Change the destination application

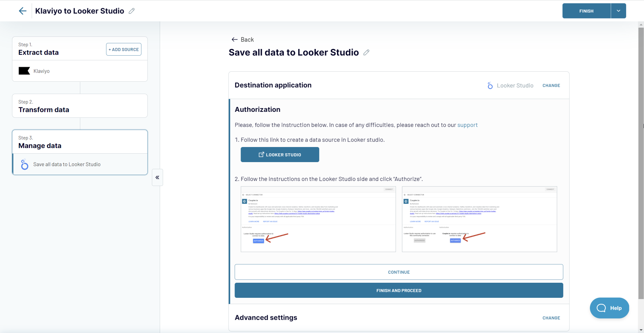551,85
